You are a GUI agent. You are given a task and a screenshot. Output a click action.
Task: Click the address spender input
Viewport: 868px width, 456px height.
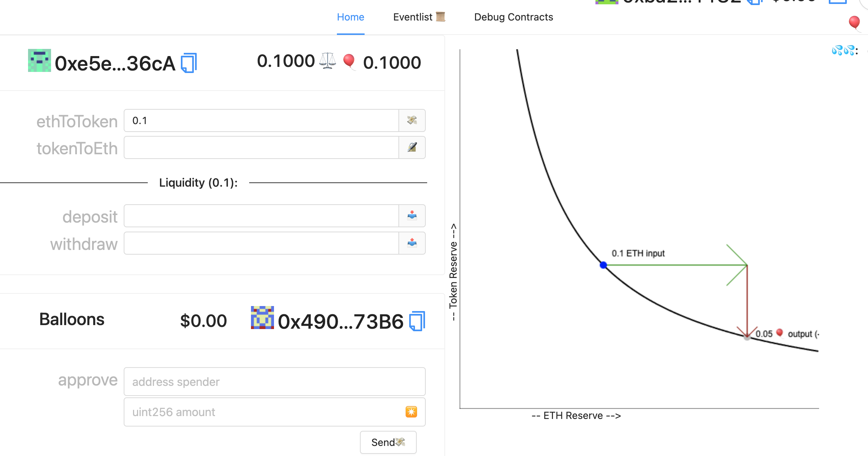[x=274, y=382]
